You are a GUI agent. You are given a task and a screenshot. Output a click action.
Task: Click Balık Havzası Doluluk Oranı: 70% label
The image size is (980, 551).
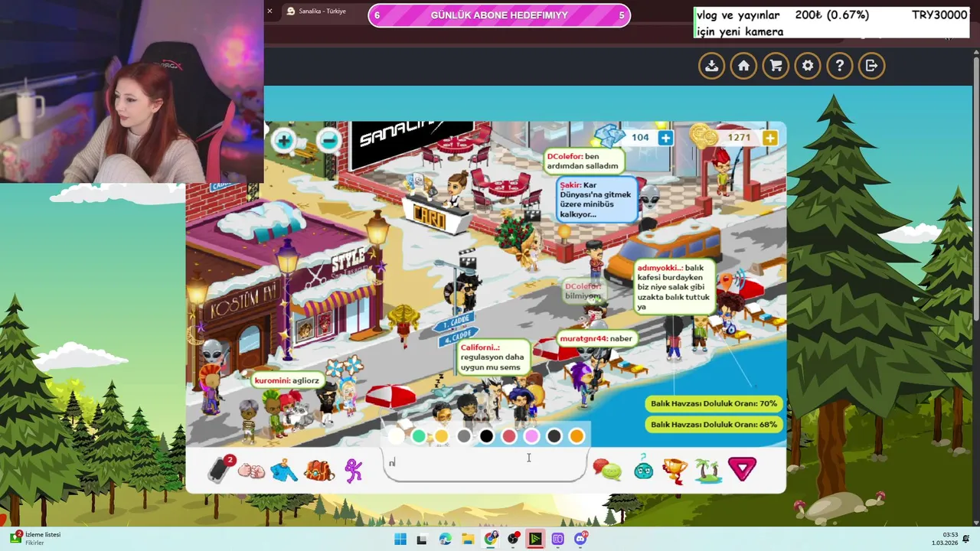click(714, 403)
